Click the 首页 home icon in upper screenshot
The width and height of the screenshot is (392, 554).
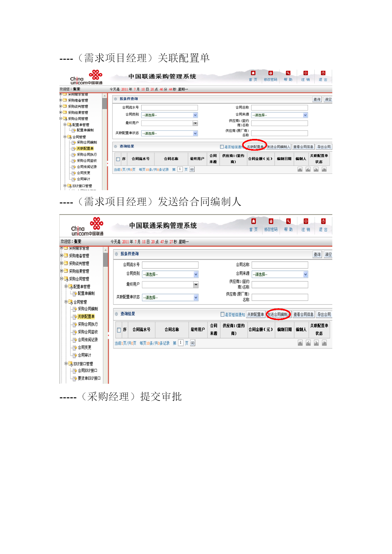pos(253,73)
